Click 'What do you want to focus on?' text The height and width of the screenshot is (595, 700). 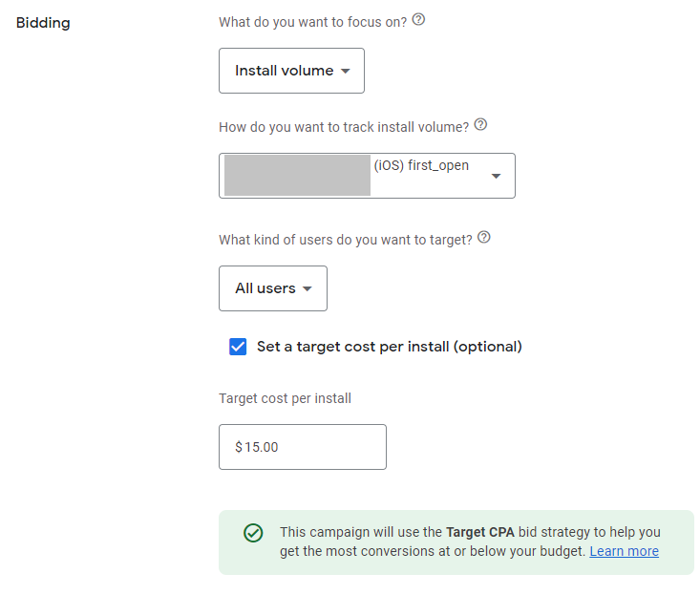312,20
